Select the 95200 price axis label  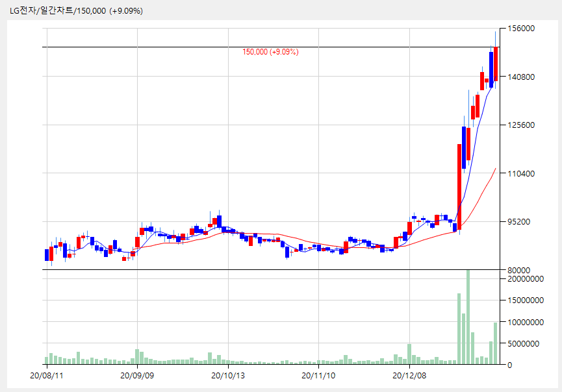click(x=519, y=221)
